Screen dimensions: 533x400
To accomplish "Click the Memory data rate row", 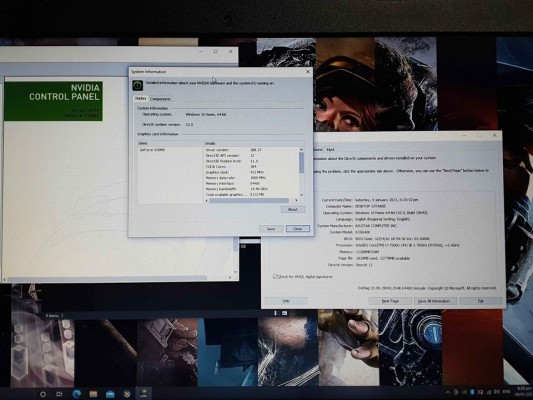I will pos(251,178).
